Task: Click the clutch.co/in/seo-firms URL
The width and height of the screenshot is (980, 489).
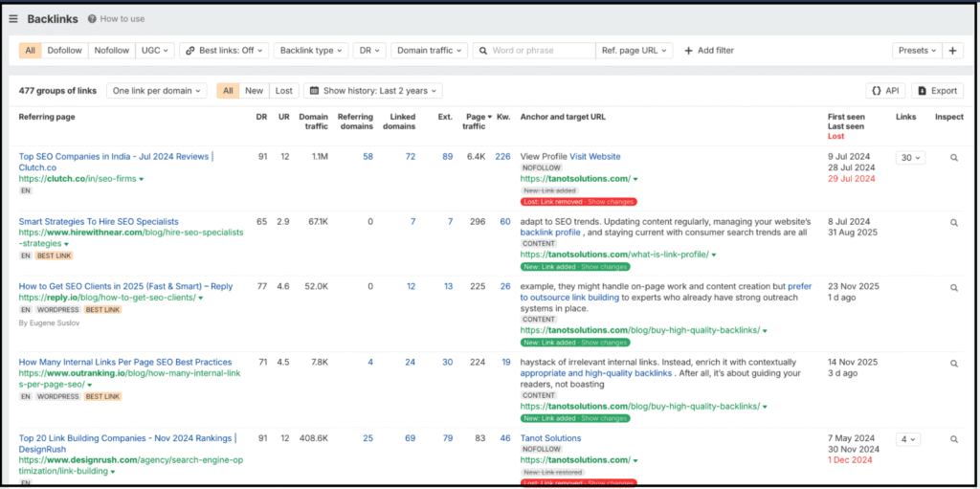Action: click(x=78, y=179)
